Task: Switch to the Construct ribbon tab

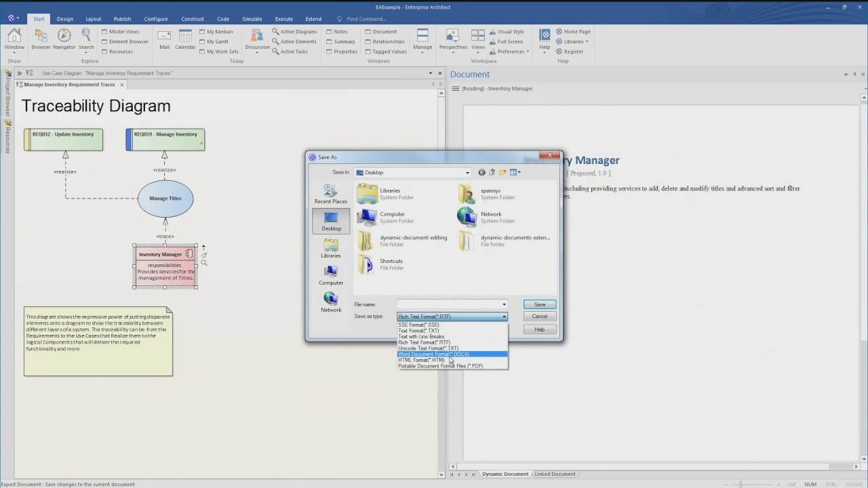Action: tap(193, 19)
